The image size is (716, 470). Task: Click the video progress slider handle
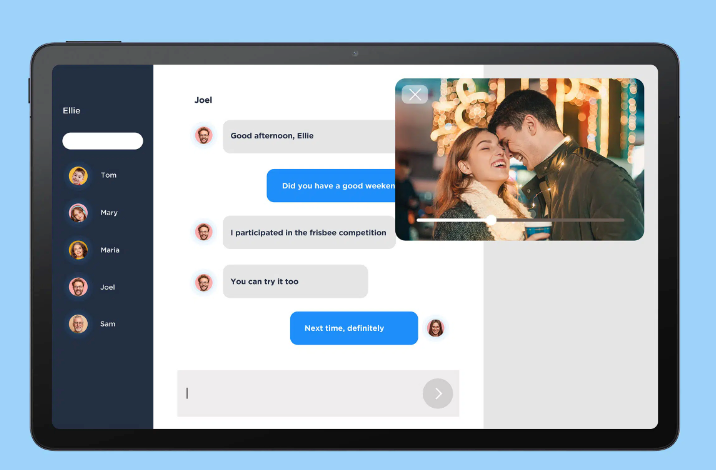(491, 219)
